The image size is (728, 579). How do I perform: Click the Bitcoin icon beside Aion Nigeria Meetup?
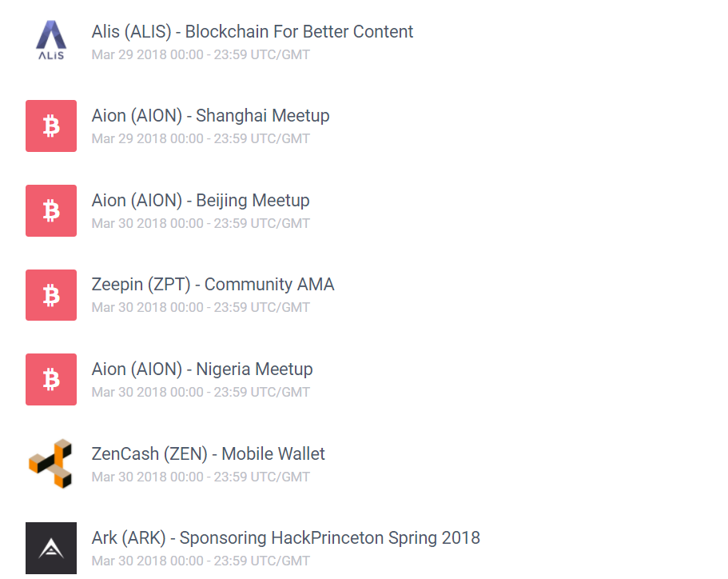click(x=51, y=379)
